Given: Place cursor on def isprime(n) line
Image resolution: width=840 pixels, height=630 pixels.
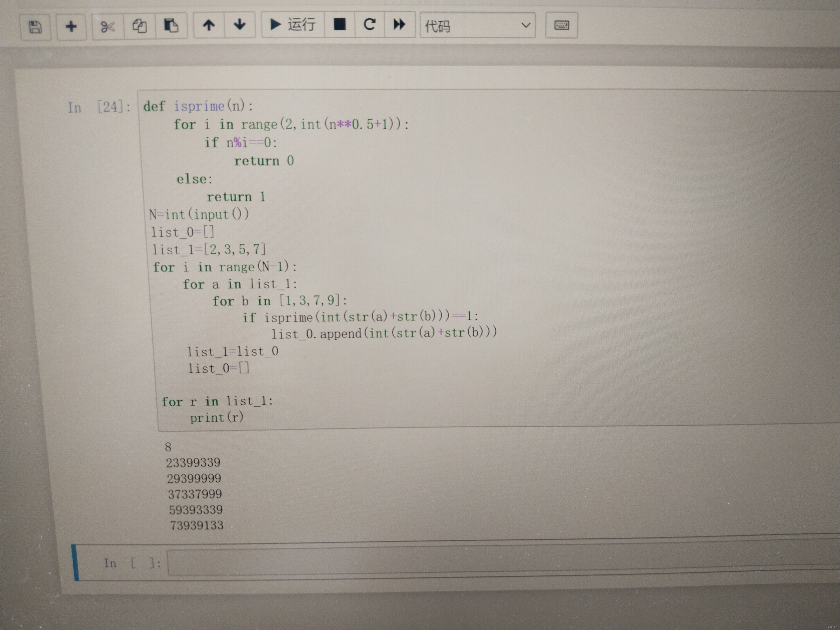Looking at the screenshot, I should (x=198, y=106).
